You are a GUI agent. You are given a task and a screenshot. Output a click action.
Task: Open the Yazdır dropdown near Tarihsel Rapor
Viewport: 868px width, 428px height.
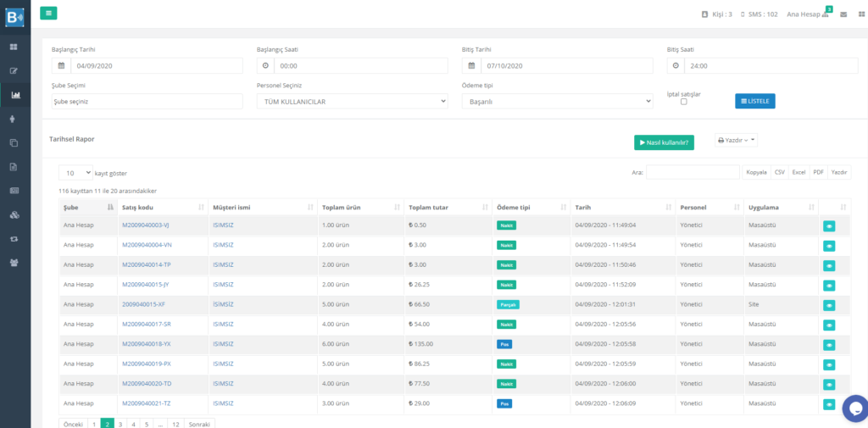736,141
